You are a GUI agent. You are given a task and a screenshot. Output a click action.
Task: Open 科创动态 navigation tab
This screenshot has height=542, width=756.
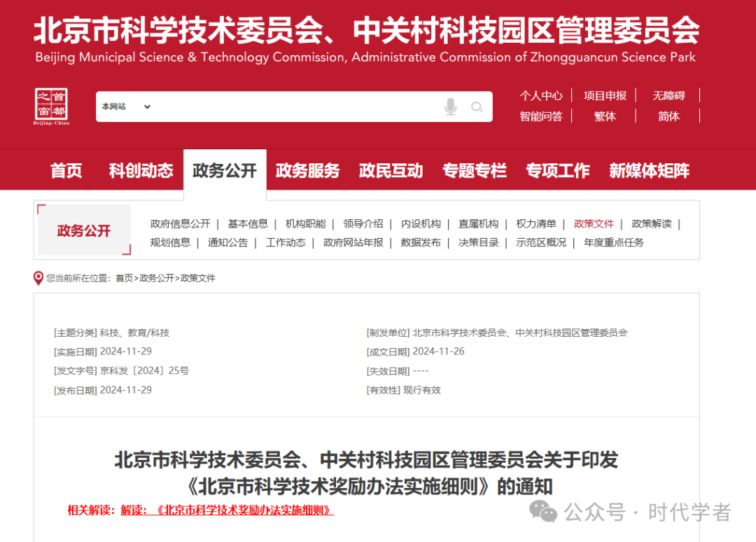(x=141, y=170)
